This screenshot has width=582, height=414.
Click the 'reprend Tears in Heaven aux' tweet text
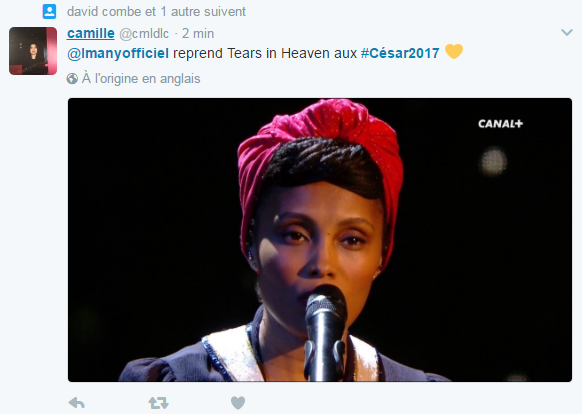265,53
